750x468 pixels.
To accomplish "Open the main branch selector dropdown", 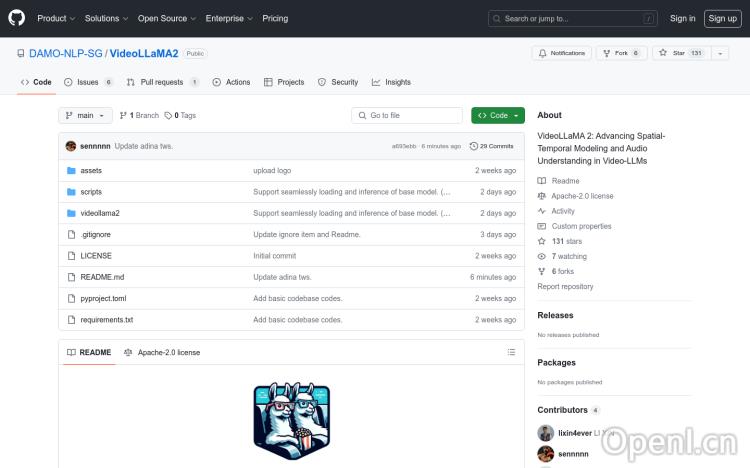I will point(85,116).
